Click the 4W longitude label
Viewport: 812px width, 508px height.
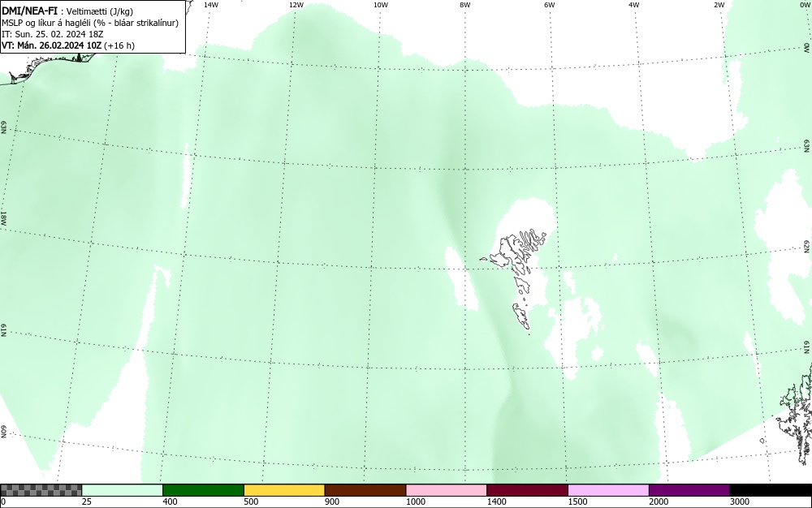tap(634, 5)
